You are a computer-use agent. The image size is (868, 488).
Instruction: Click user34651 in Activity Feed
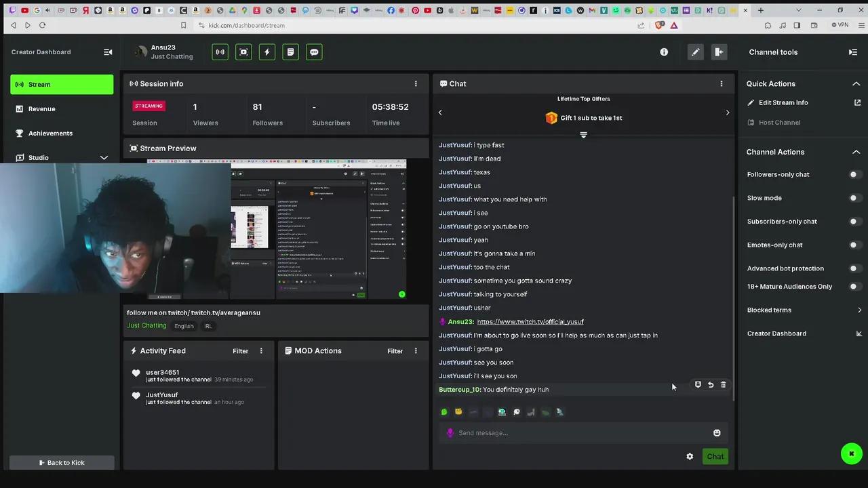pyautogui.click(x=163, y=372)
